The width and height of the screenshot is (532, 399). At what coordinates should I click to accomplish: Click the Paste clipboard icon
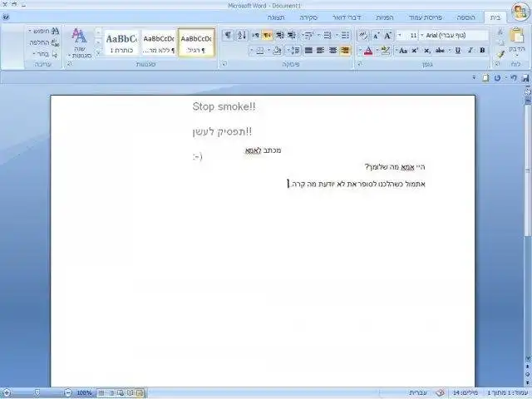517,35
